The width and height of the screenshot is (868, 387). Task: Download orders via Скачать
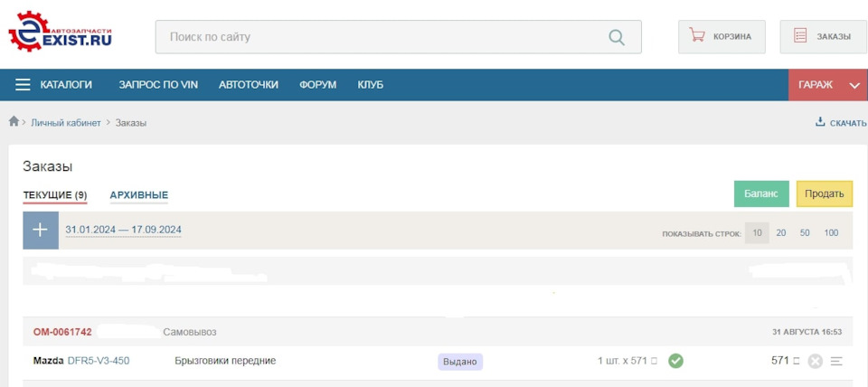pyautogui.click(x=841, y=122)
